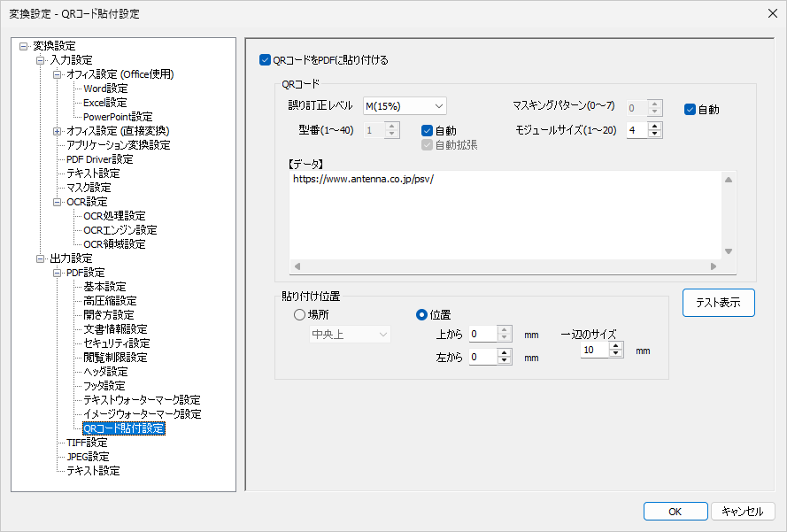Increase the 左から offset value
The width and height of the screenshot is (787, 532).
click(x=505, y=352)
